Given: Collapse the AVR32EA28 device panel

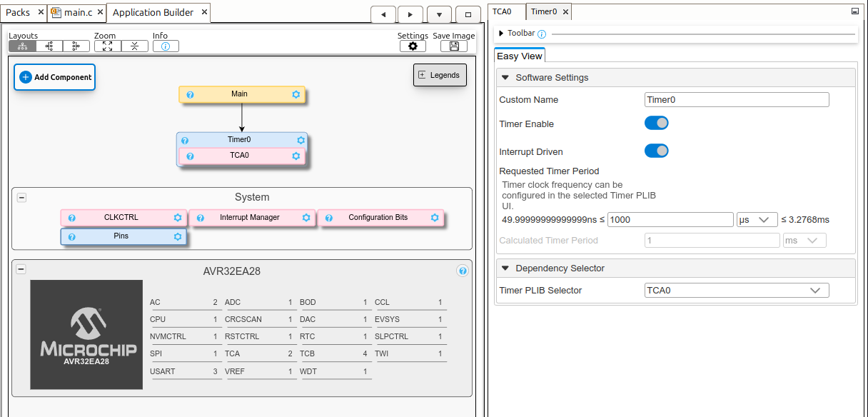Looking at the screenshot, I should (21, 269).
